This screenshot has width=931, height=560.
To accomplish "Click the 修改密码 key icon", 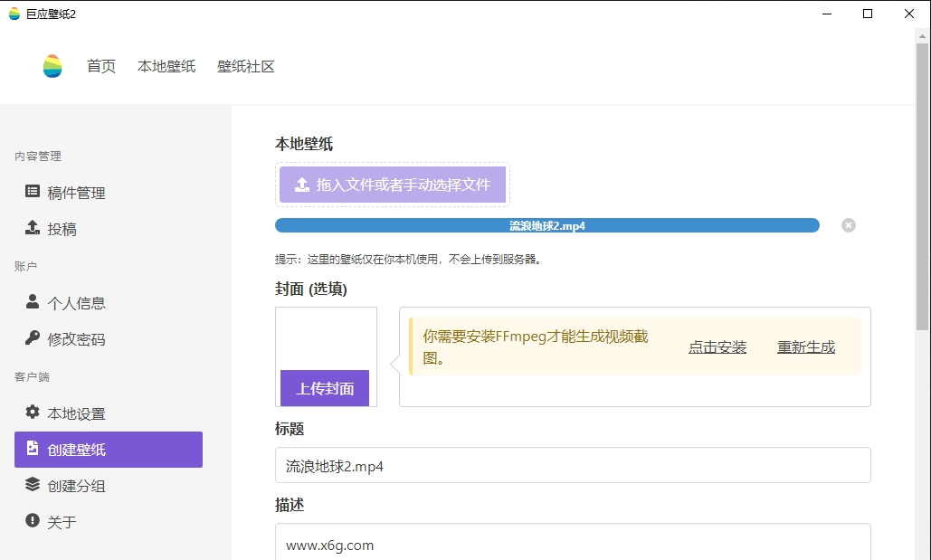I will coord(33,339).
